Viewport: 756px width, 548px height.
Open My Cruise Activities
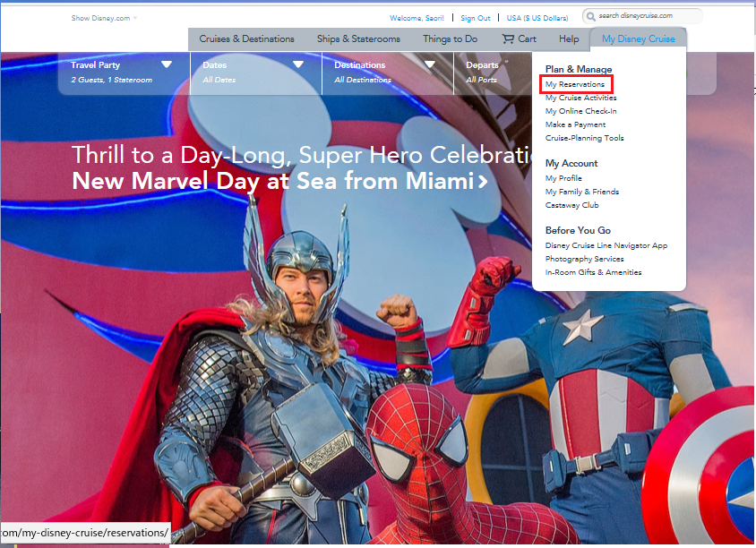pos(581,98)
